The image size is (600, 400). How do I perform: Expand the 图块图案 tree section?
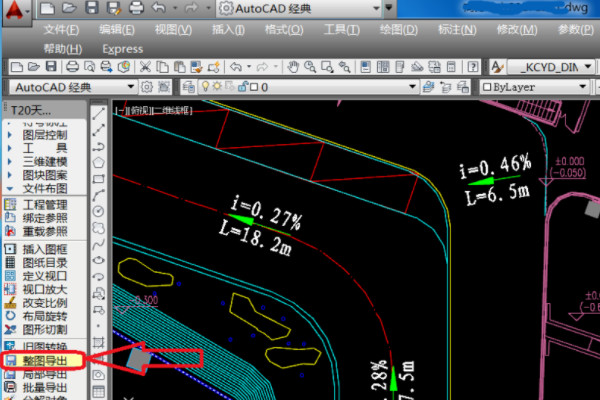(46, 174)
